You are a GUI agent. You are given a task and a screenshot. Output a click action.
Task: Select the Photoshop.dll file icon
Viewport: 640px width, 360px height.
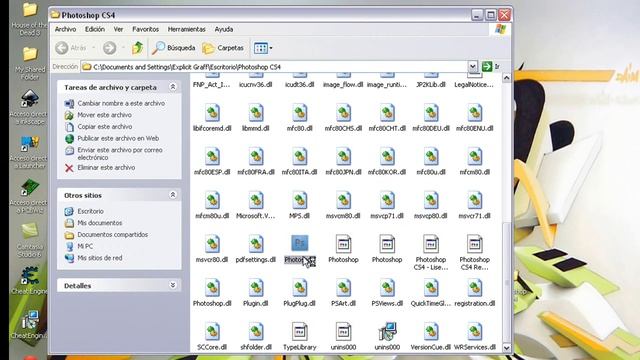212,287
